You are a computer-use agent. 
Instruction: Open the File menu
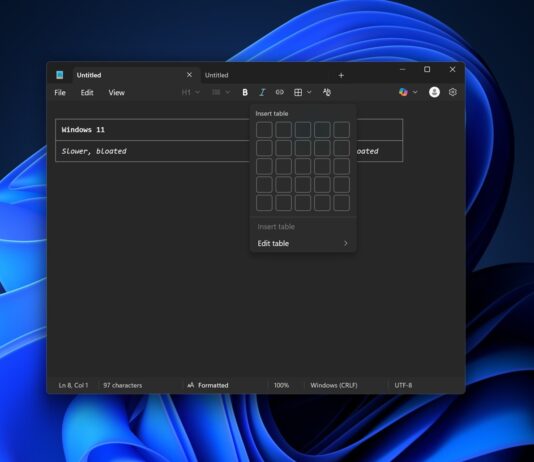[60, 93]
